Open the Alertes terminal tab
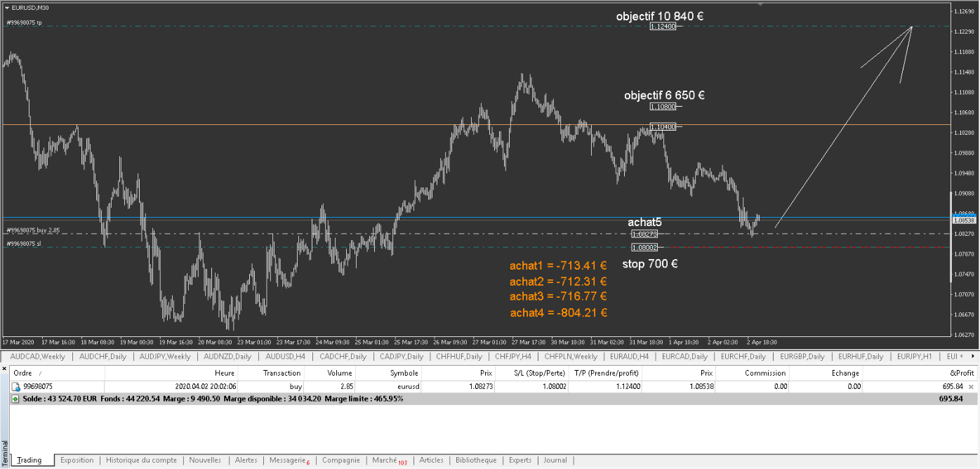Screen dimensions: 980x469 pos(246,460)
